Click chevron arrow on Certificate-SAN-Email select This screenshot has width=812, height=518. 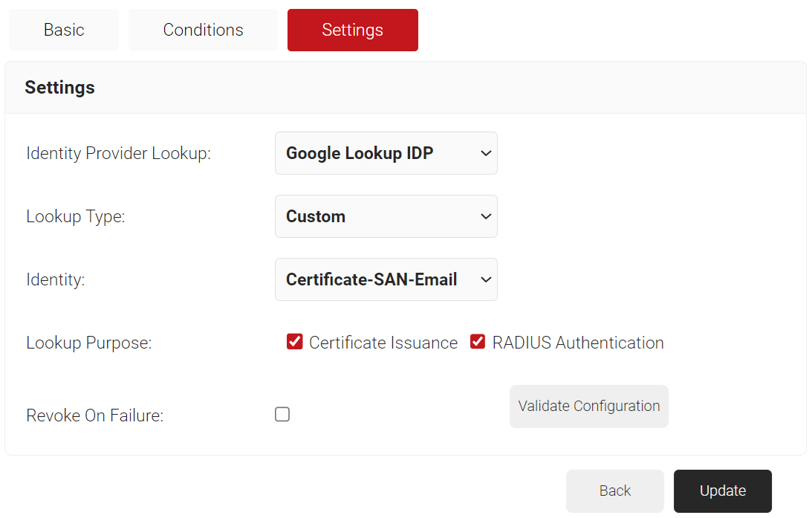486,279
